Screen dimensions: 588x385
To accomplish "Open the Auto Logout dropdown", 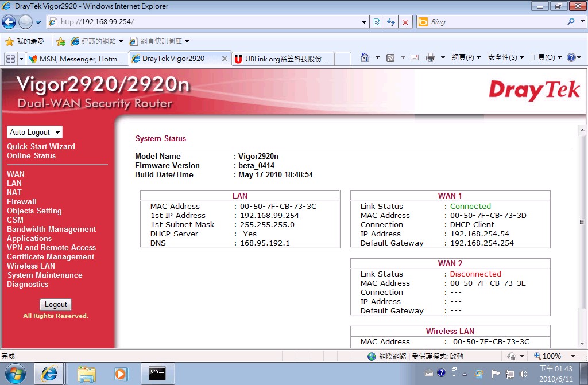I will click(x=34, y=132).
